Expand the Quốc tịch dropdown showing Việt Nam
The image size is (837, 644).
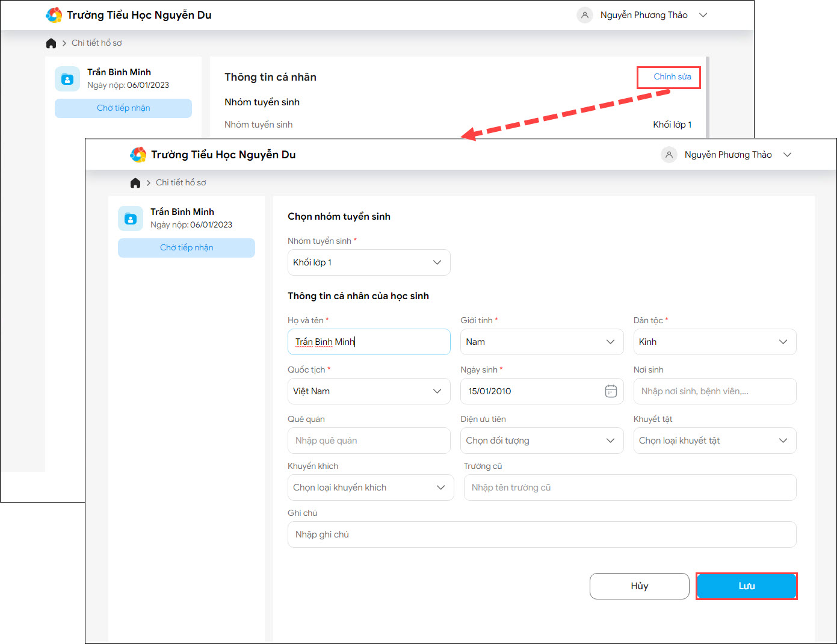click(369, 391)
